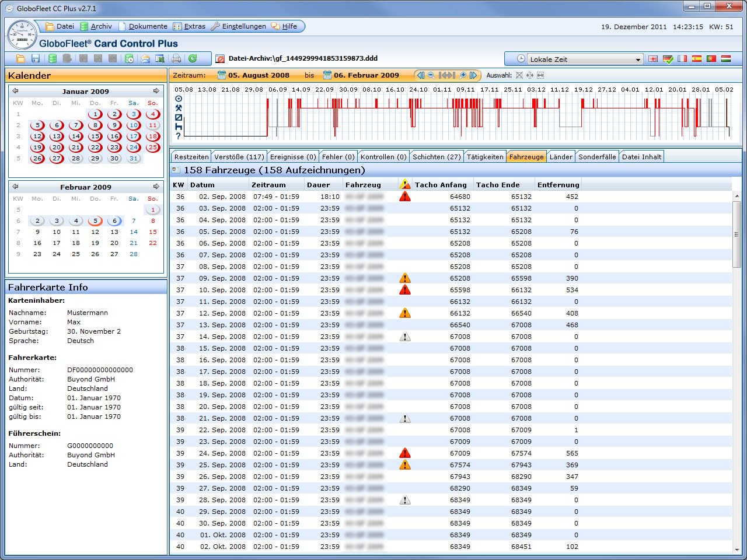Switch to the Datei Inhalt tab
747x560 pixels.
coord(641,157)
